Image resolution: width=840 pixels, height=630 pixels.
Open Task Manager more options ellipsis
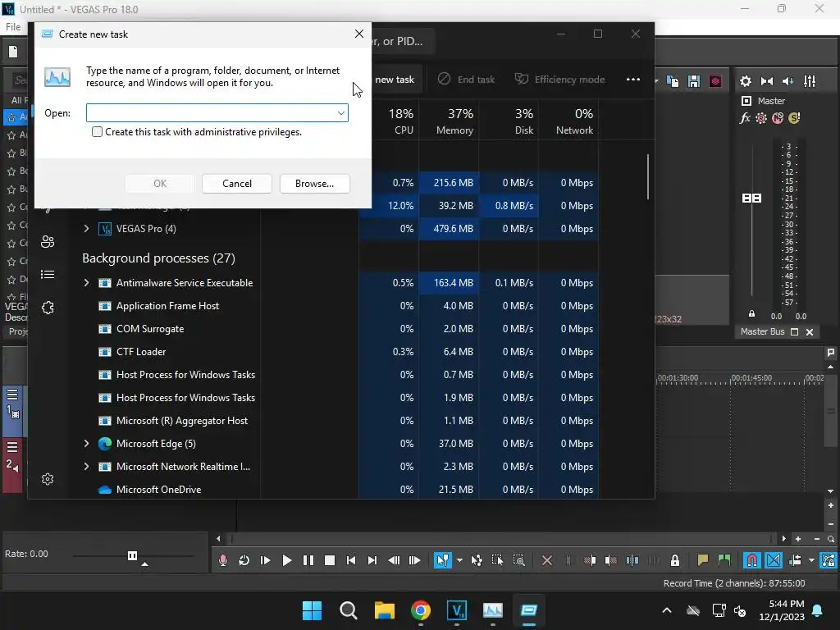click(633, 80)
